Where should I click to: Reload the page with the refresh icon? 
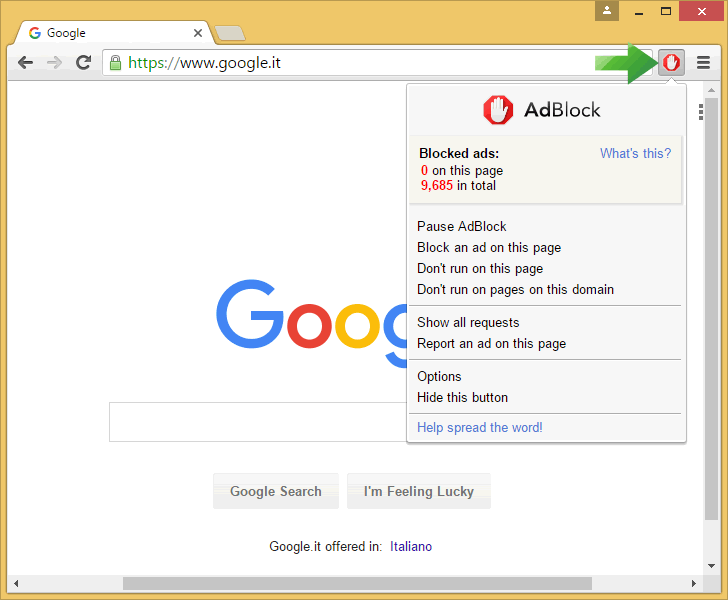coord(84,62)
